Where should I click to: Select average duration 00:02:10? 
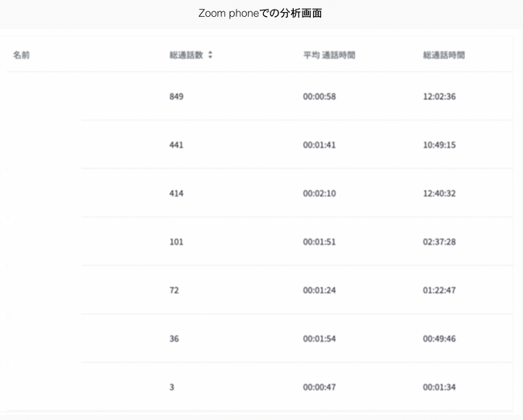(320, 193)
